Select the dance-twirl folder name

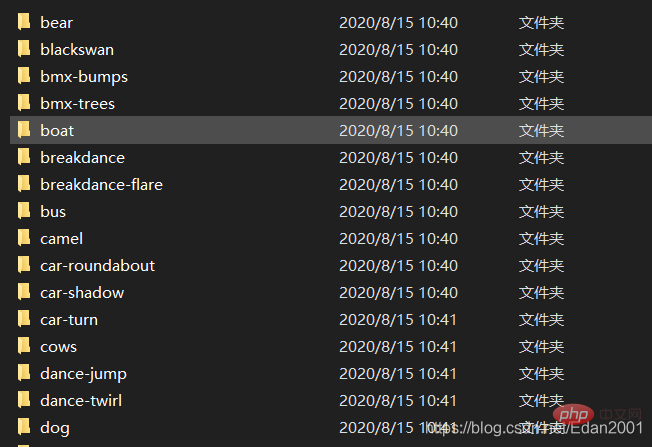[x=81, y=401]
